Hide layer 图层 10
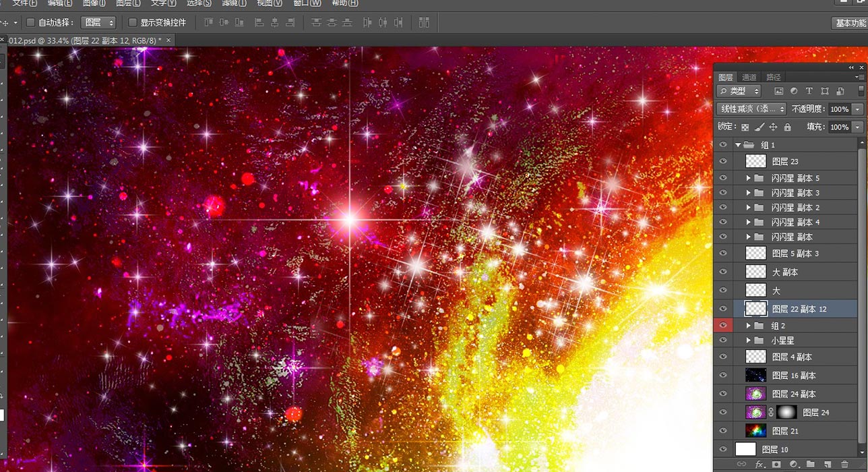Screen dimensions: 868x472 tap(723, 449)
